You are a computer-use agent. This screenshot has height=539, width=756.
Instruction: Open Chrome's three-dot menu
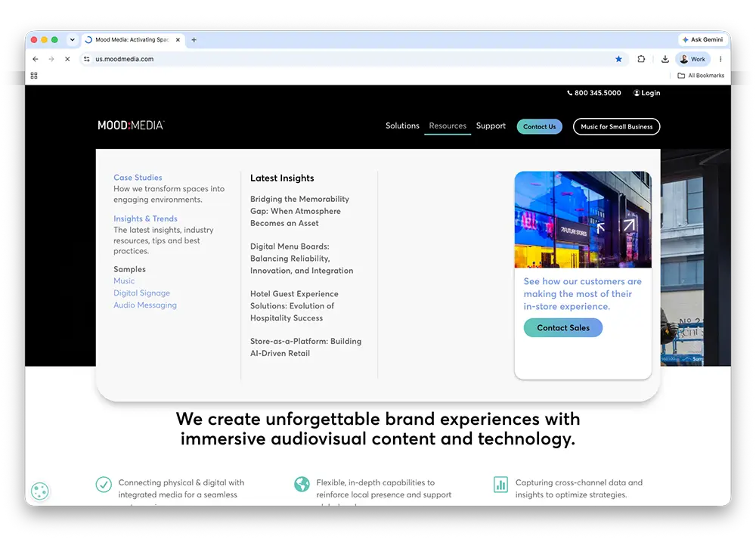tap(720, 59)
